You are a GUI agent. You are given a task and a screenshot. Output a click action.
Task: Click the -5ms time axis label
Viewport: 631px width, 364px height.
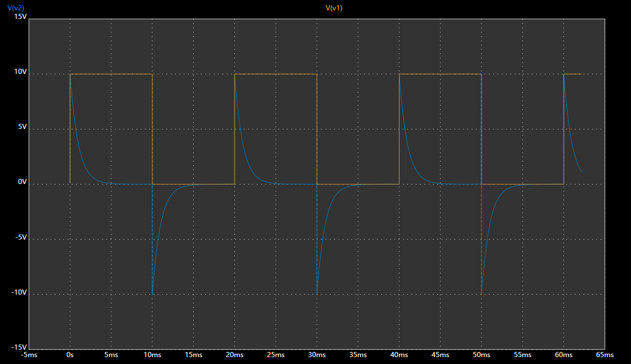pyautogui.click(x=29, y=355)
